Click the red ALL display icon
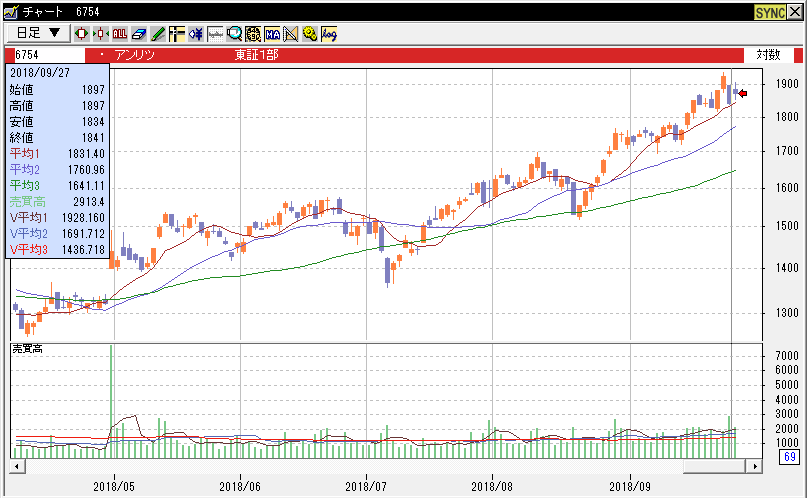This screenshot has width=807, height=498. [119, 33]
